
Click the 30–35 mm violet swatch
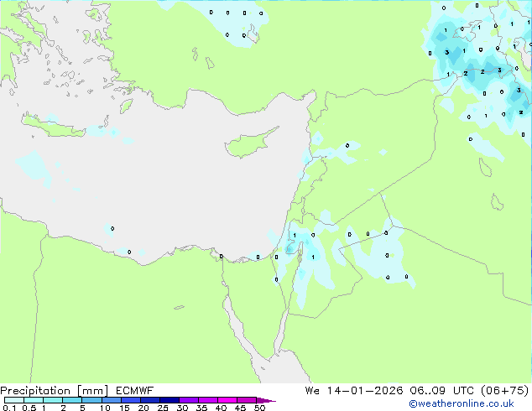(x=188, y=400)
